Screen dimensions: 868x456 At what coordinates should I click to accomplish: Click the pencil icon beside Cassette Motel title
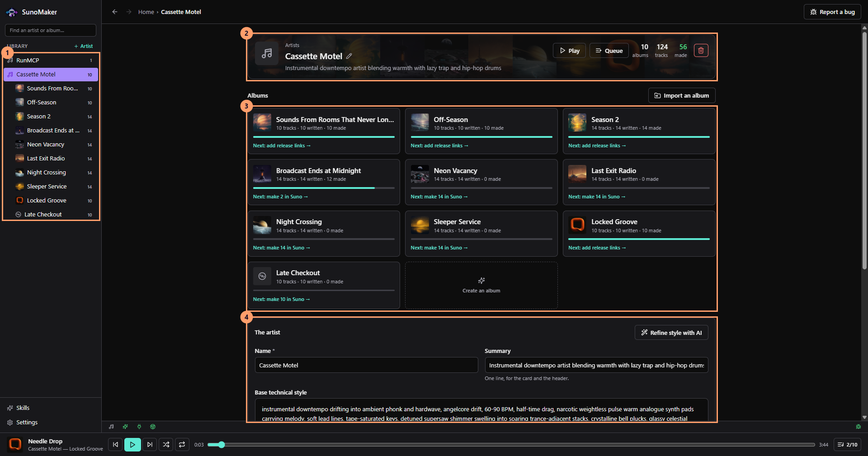[x=349, y=56]
